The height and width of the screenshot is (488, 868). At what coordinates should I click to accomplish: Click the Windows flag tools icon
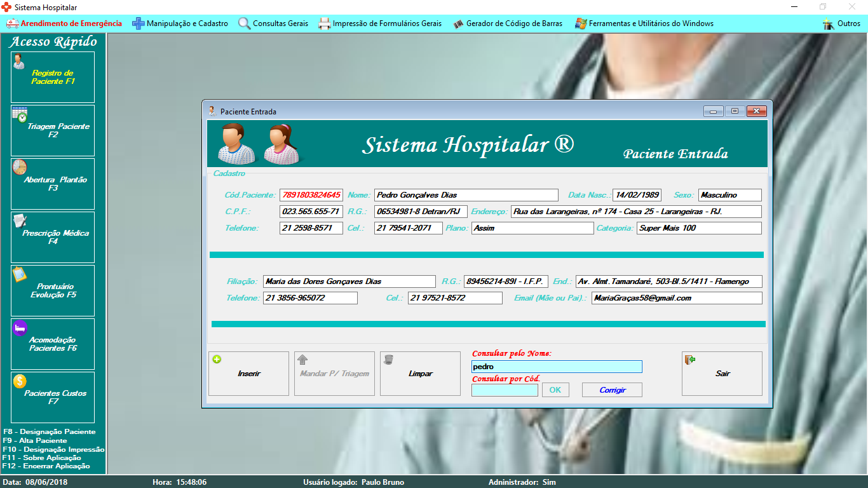580,24
